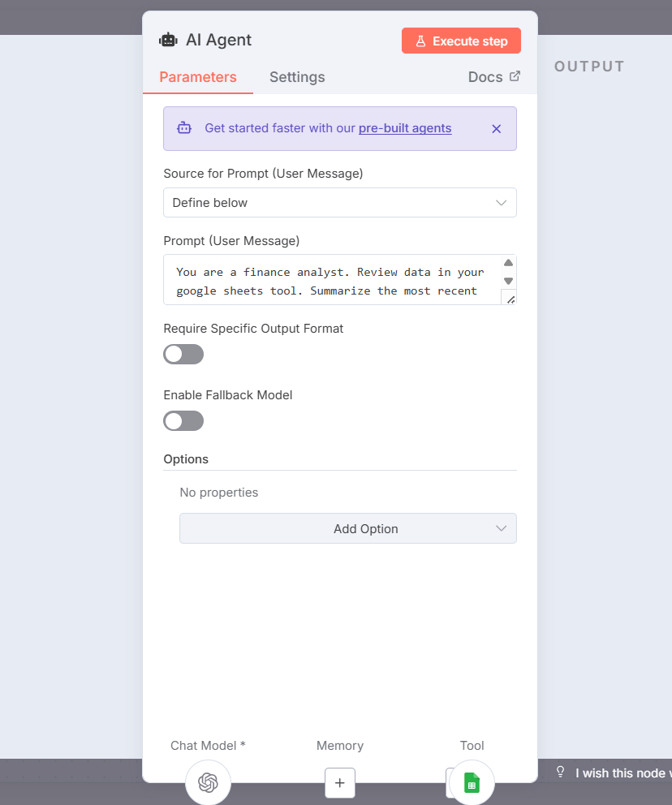Screen dimensions: 672x805
Task: Open the Docs page
Action: click(x=485, y=77)
